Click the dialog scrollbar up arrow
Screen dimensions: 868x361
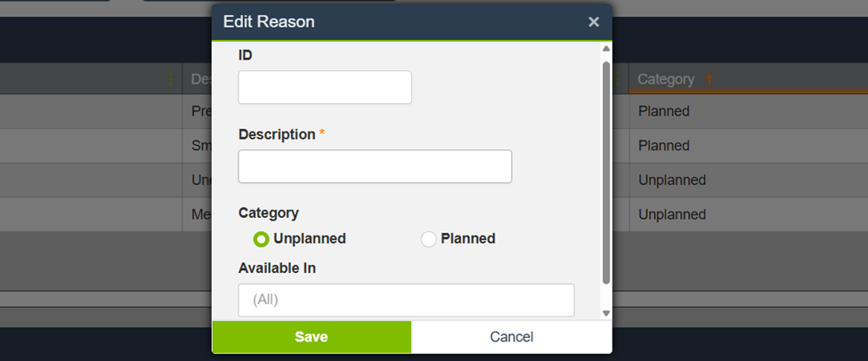606,48
